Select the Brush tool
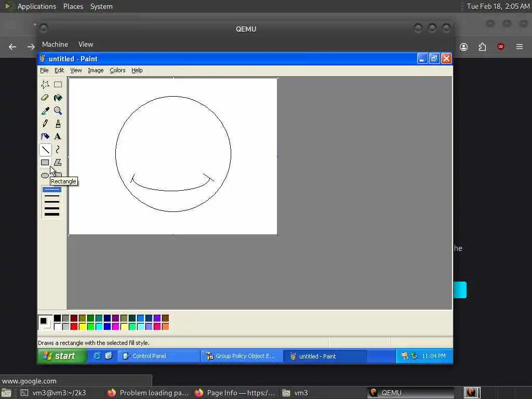532x399 pixels. coord(58,124)
